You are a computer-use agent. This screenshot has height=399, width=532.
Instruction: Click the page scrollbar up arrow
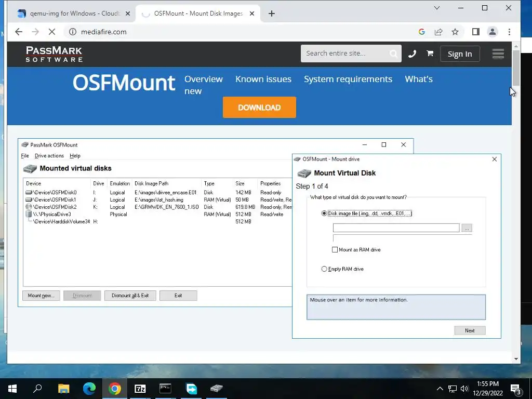[516, 46]
